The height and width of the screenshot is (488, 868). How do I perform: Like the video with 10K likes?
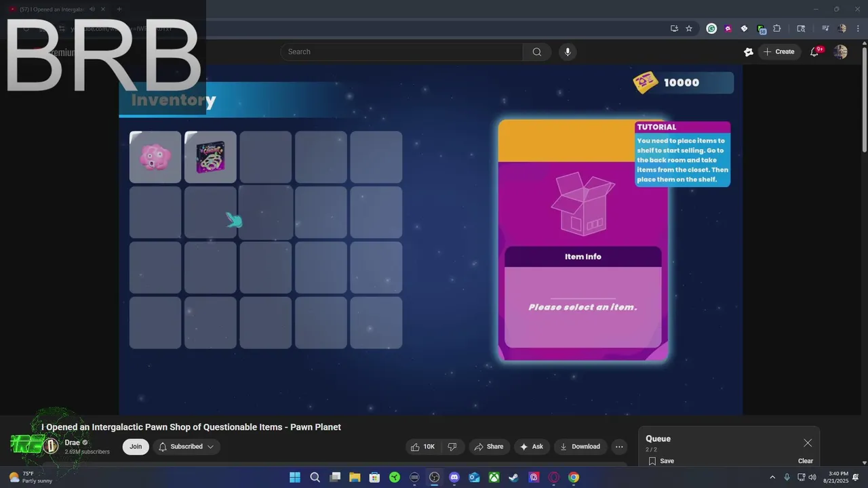424,447
